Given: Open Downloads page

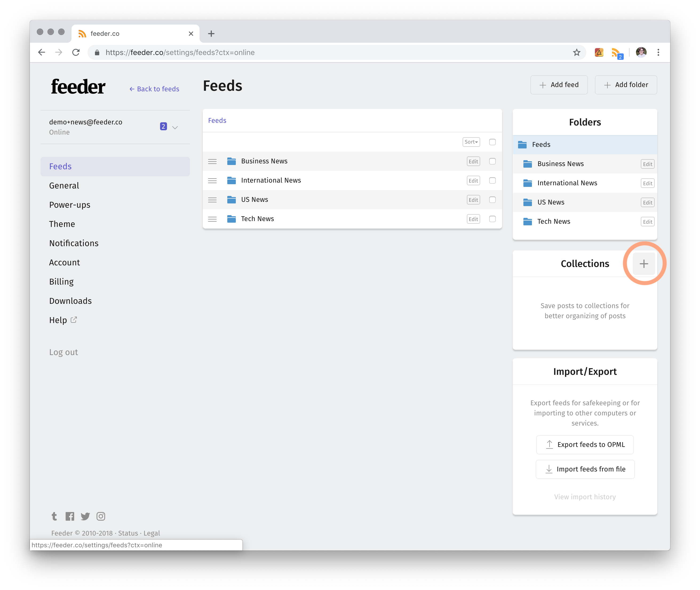Looking at the screenshot, I should 70,301.
